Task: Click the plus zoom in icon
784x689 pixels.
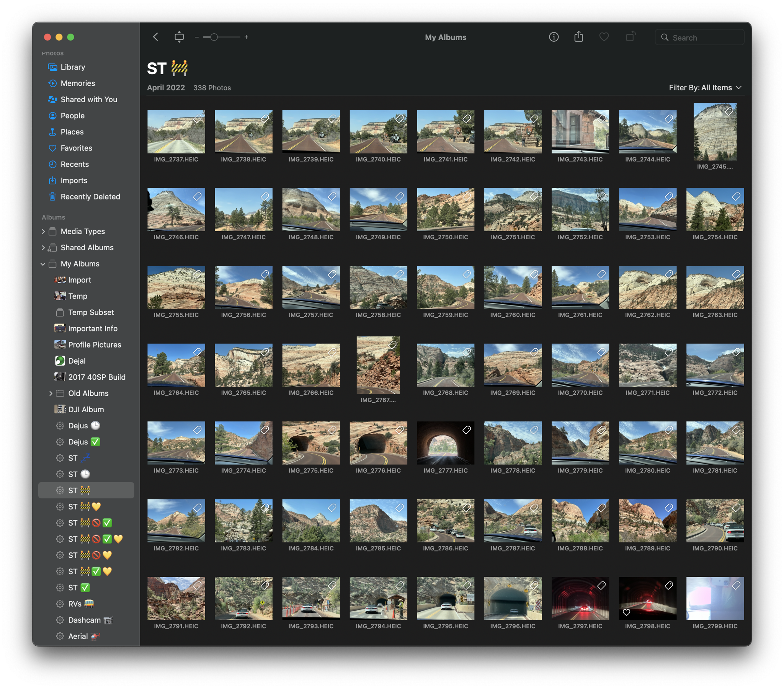Action: pos(246,37)
